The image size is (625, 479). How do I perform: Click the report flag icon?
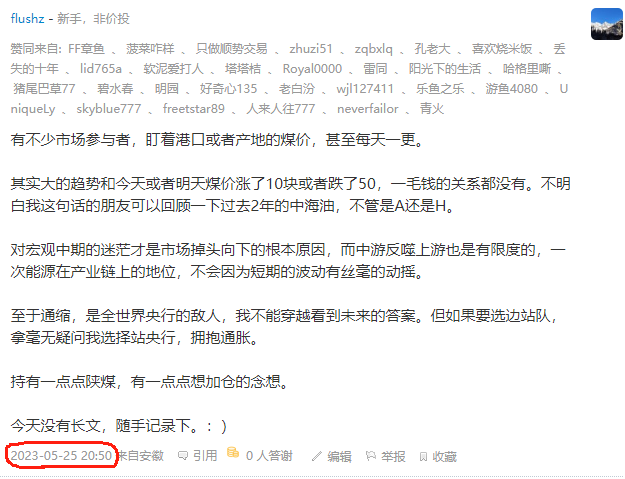click(x=371, y=456)
